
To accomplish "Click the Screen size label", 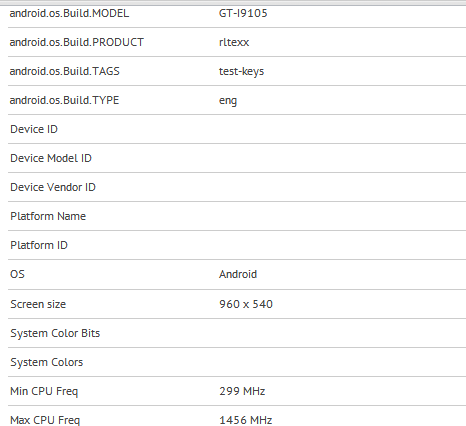I will 38,304.
